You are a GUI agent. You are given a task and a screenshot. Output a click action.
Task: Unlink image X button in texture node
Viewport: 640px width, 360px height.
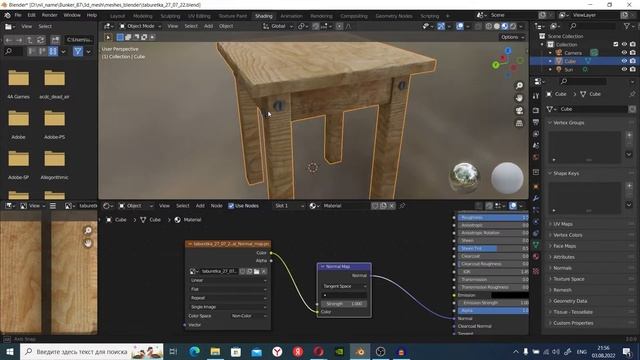(x=264, y=271)
